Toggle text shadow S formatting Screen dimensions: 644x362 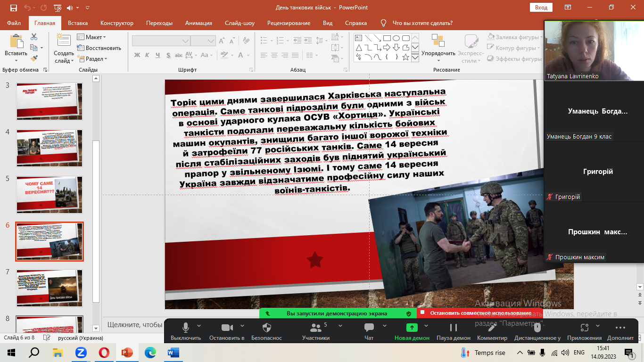pyautogui.click(x=169, y=55)
